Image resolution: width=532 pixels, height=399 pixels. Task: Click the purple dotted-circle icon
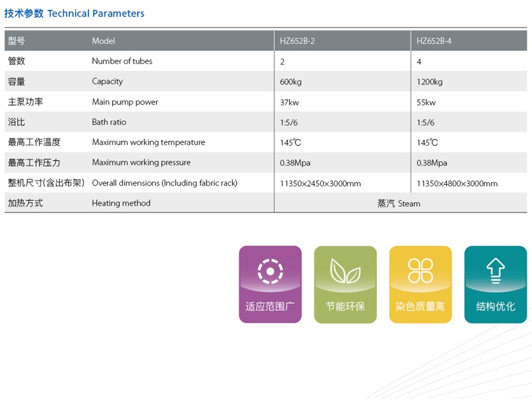(270, 271)
